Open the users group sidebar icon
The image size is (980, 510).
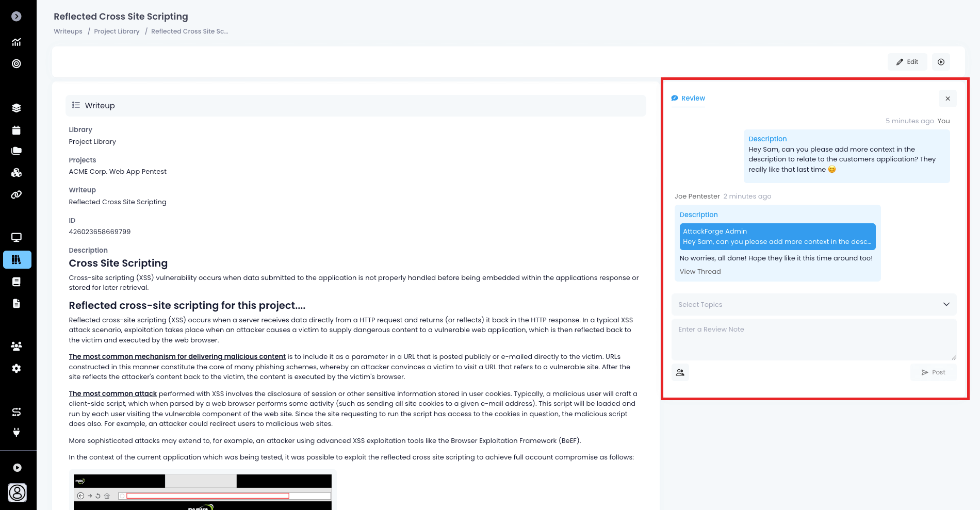tap(17, 347)
